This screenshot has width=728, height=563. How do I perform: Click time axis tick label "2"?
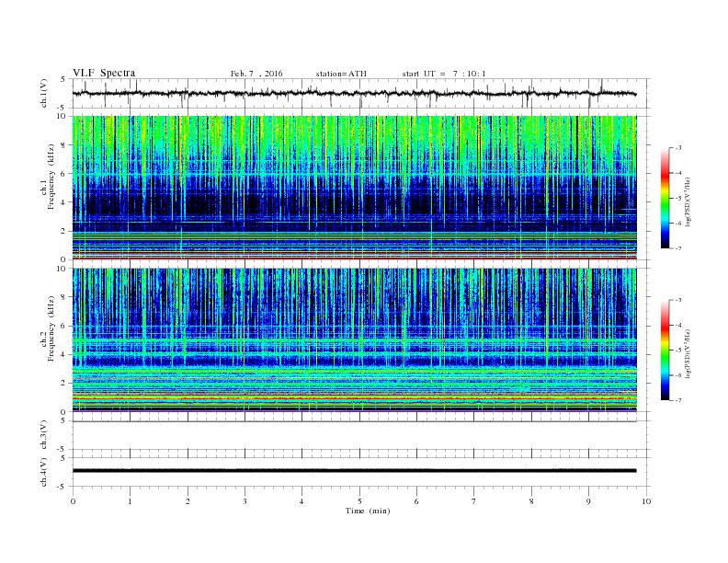(x=188, y=501)
